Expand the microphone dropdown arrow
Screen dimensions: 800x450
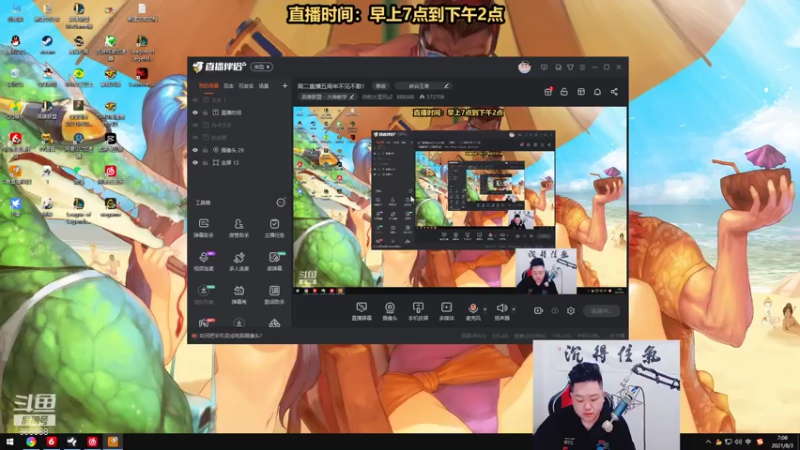485,309
